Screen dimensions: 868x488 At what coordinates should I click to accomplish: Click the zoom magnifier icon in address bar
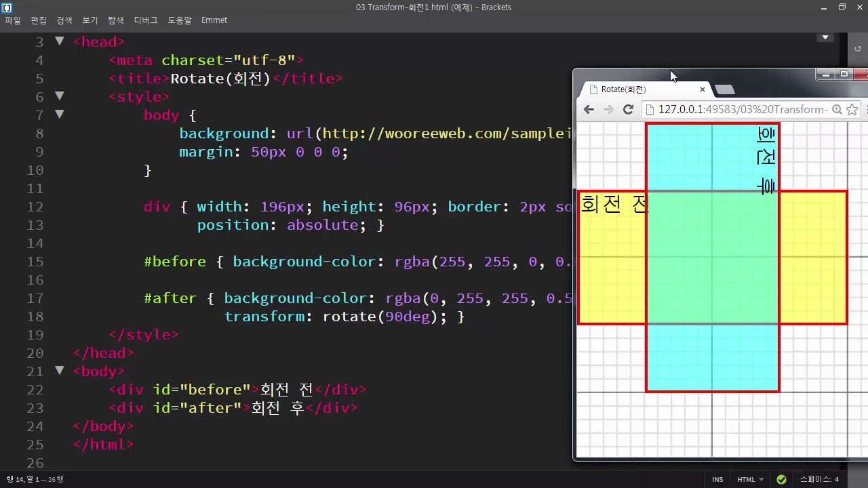pyautogui.click(x=837, y=110)
